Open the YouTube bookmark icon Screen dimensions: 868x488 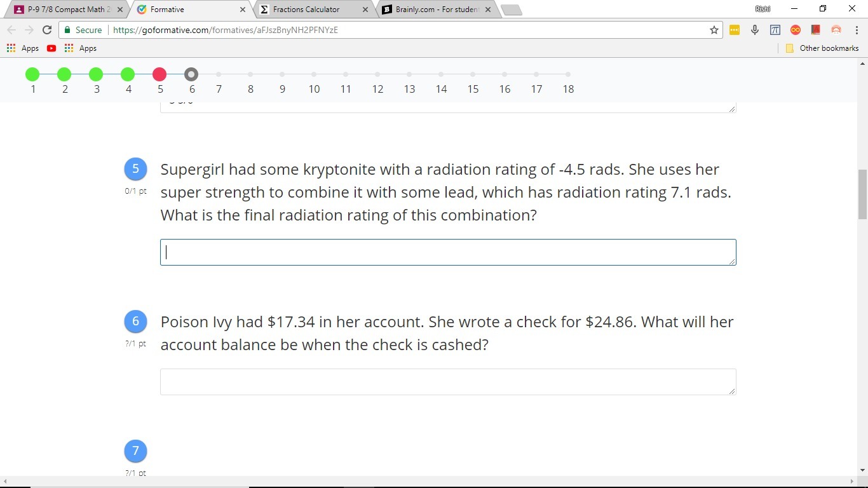[x=51, y=48]
